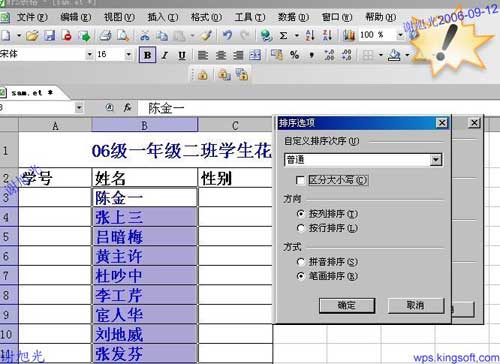This screenshot has height=364, width=500.
Task: Open the 格式 menu
Action: coord(206,17)
